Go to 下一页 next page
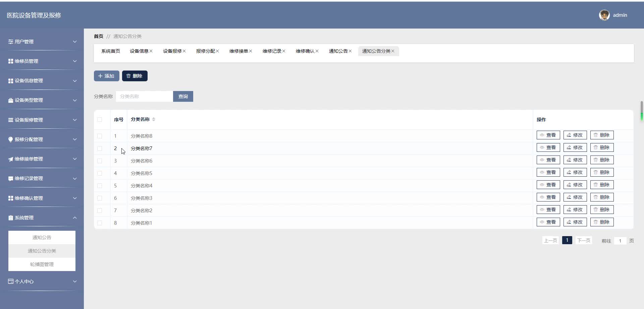644x309 pixels. tap(584, 240)
